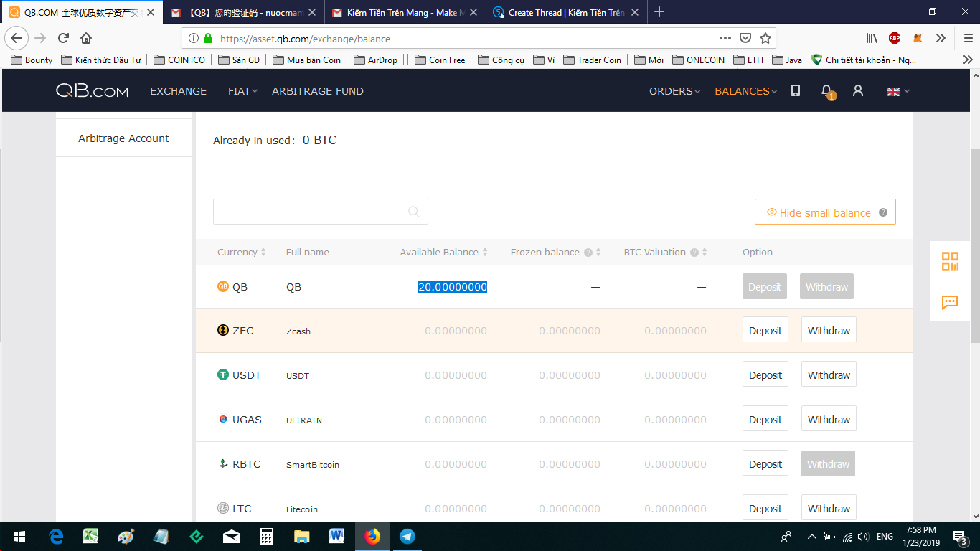Screen dimensions: 980x551
Task: Open File Explorer from the taskbar
Action: click(x=301, y=536)
